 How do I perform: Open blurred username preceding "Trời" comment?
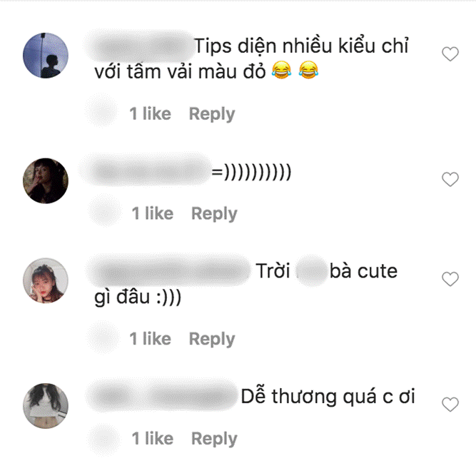point(170,271)
